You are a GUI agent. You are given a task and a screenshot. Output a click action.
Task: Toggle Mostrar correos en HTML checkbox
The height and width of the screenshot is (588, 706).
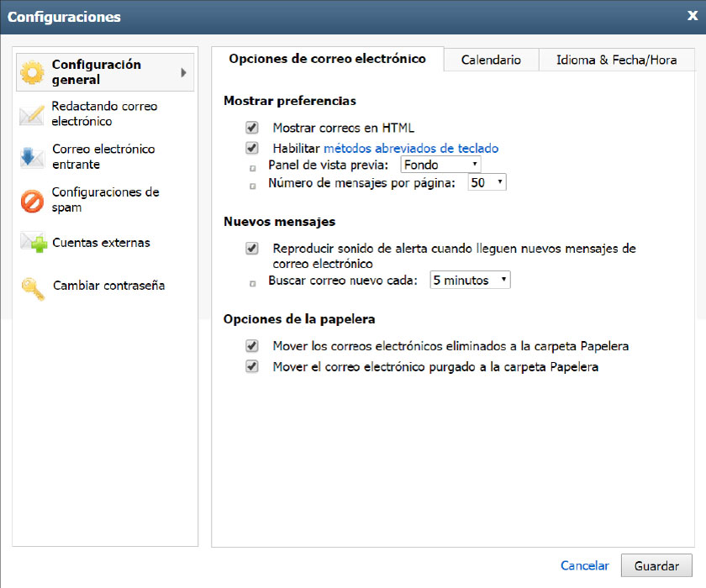click(251, 128)
